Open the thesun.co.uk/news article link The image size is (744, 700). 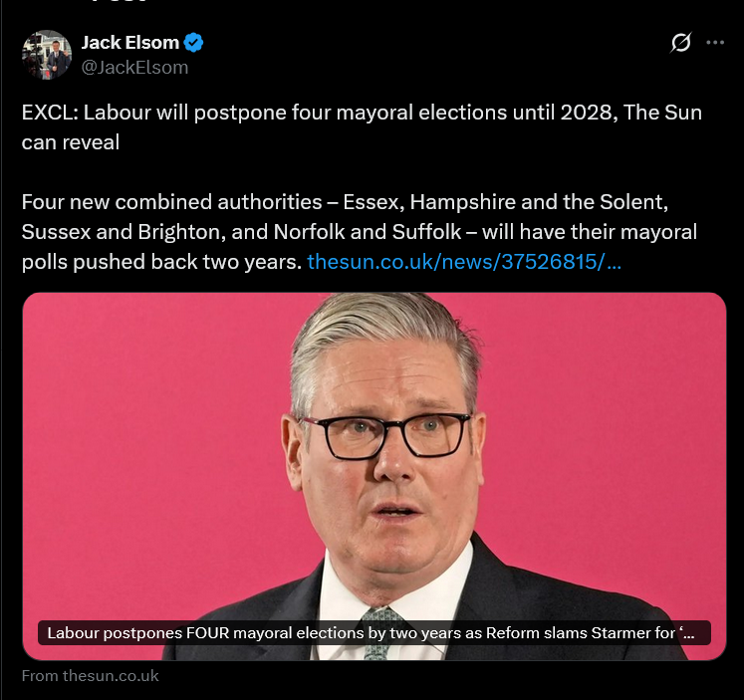point(464,262)
